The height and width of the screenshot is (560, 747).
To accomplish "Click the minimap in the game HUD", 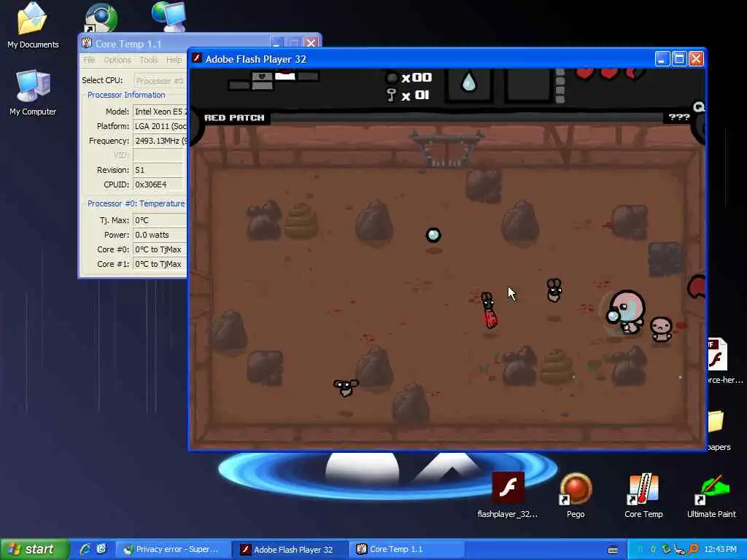I will (x=274, y=79).
